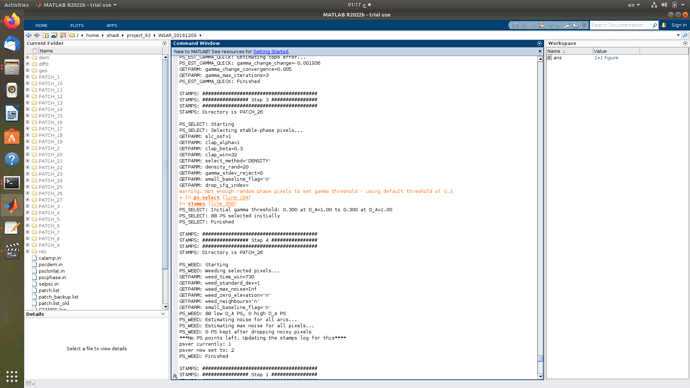Image resolution: width=690 pixels, height=388 pixels.
Task: Expand the rslc folder tree node
Action: point(28,252)
